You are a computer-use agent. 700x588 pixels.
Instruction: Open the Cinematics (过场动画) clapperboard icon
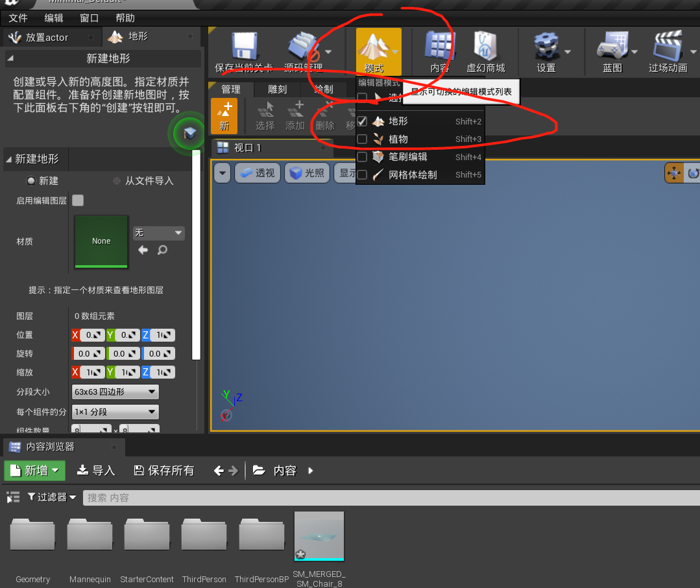pyautogui.click(x=668, y=46)
